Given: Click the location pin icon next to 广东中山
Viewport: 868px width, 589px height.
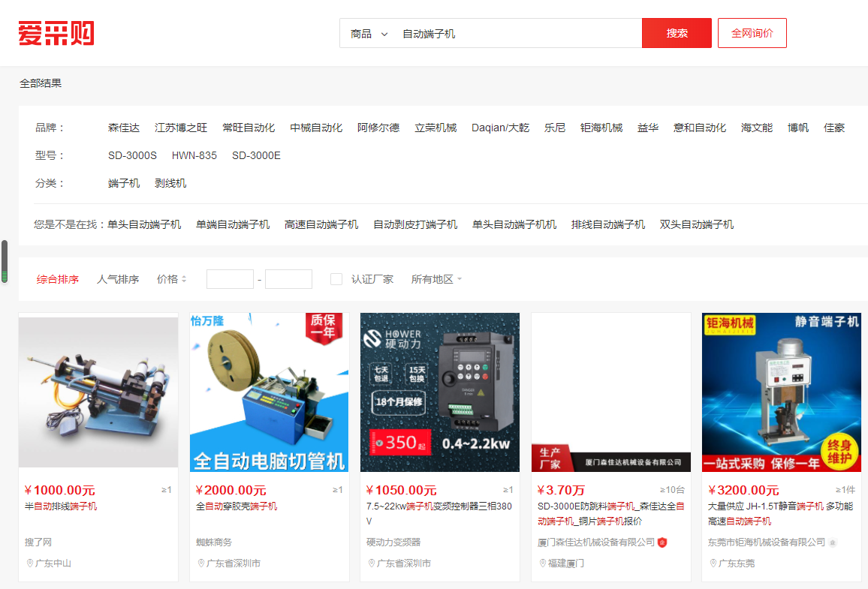Looking at the screenshot, I should pos(30,563).
